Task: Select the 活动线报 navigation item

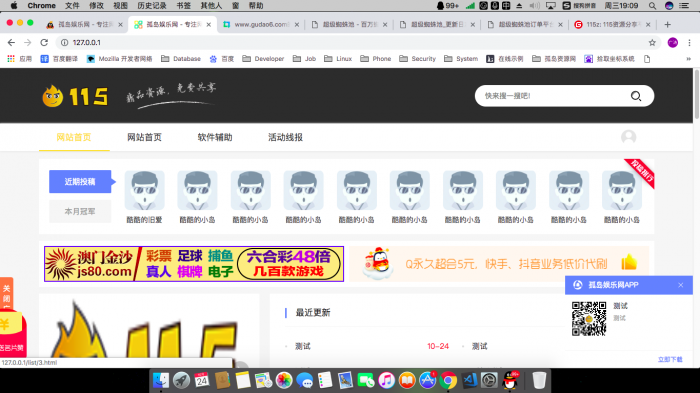Action: coord(285,137)
